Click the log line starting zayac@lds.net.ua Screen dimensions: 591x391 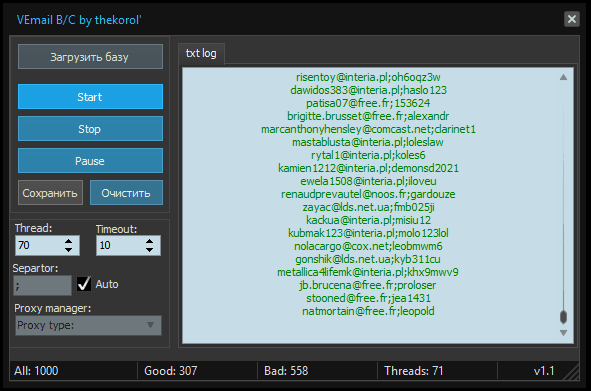coord(368,207)
